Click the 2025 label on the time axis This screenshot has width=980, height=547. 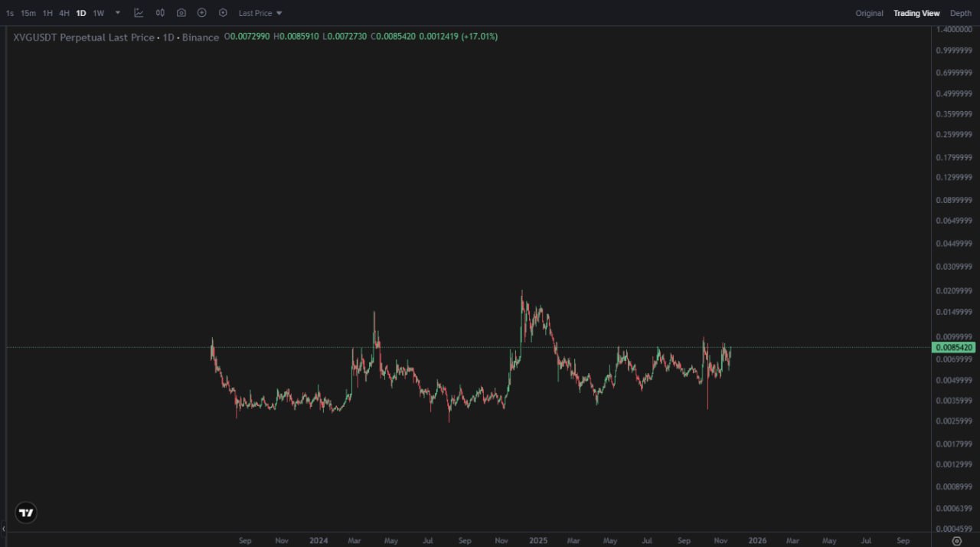538,540
